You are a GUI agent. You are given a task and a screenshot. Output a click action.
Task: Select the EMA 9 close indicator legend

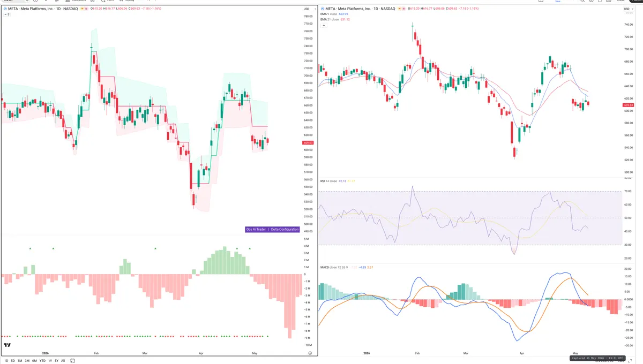tap(330, 14)
